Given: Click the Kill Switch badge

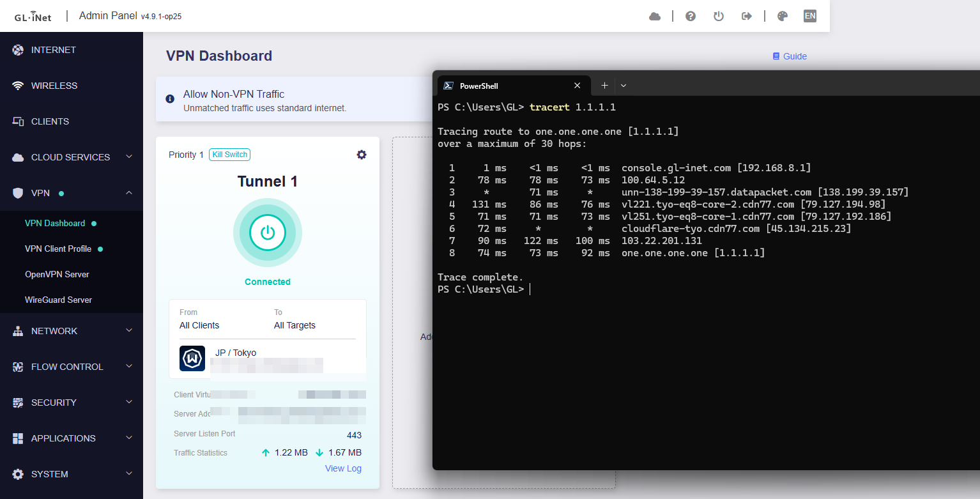Looking at the screenshot, I should 230,155.
